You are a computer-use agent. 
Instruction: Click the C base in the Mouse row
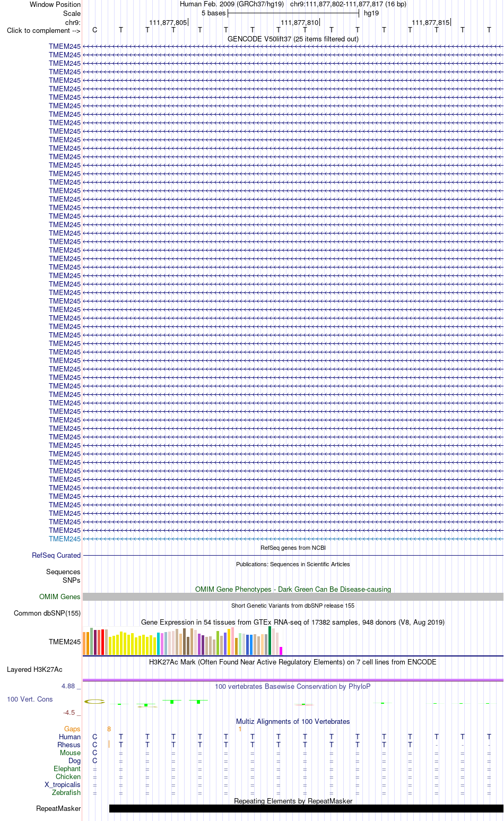pyautogui.click(x=95, y=753)
